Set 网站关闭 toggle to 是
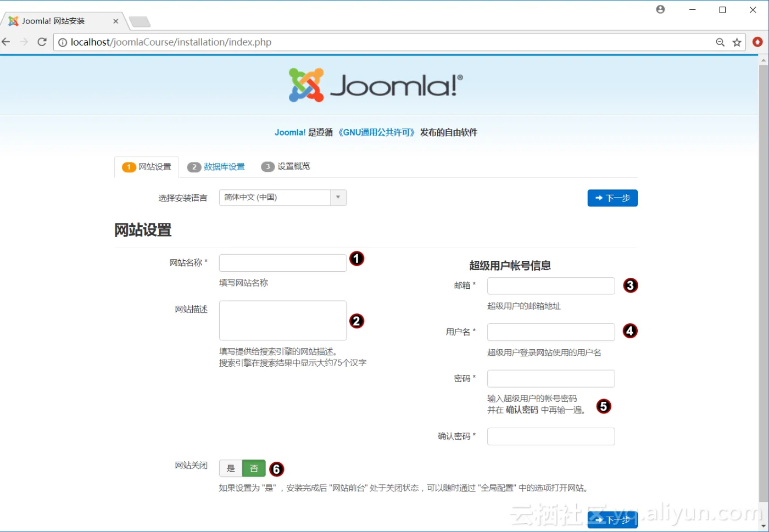Viewport: 769px width, 532px height. [231, 468]
